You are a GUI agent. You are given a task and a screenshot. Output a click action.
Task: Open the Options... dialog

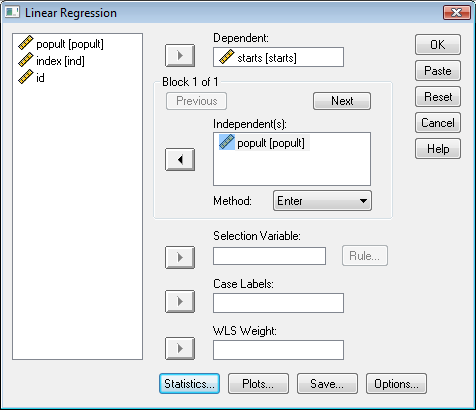396,384
